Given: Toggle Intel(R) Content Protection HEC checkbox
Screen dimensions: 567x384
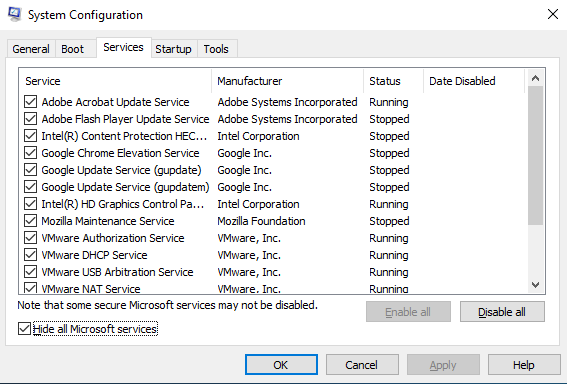Looking at the screenshot, I should point(30,136).
